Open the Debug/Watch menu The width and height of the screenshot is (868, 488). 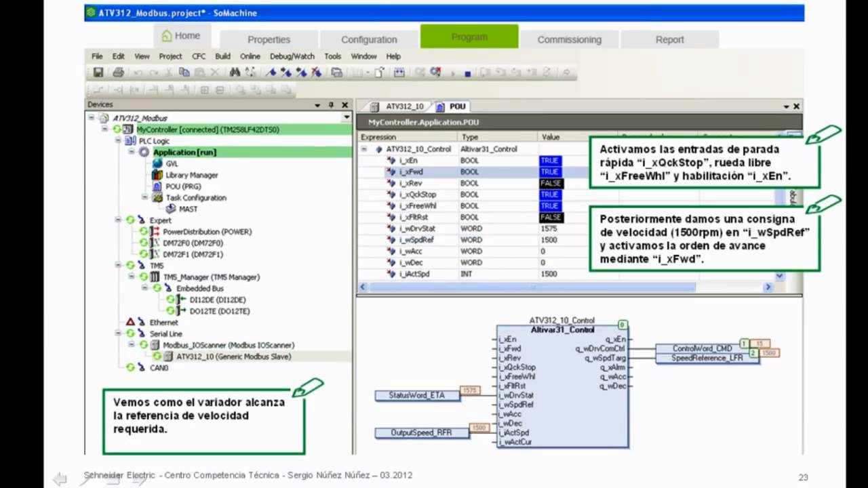(292, 56)
